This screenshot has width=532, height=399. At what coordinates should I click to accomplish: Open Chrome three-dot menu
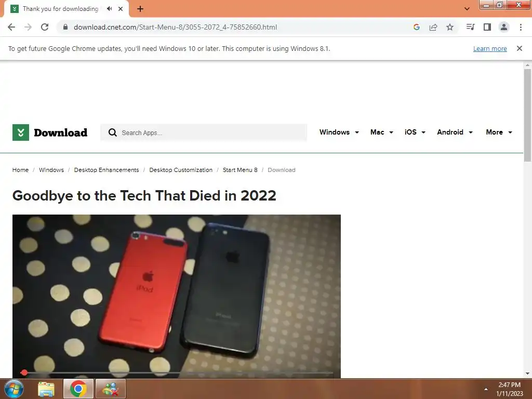click(521, 27)
